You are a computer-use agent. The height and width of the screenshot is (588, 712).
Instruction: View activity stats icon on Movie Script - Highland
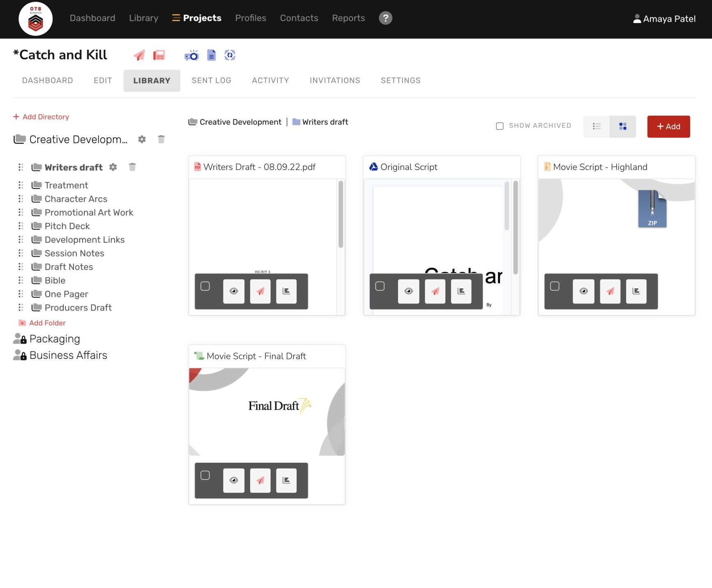(x=636, y=291)
